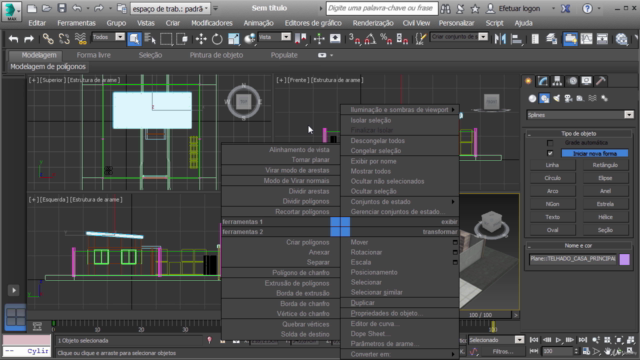Toggle the Percent Snap icon
The height and width of the screenshot is (360, 640).
point(386,39)
